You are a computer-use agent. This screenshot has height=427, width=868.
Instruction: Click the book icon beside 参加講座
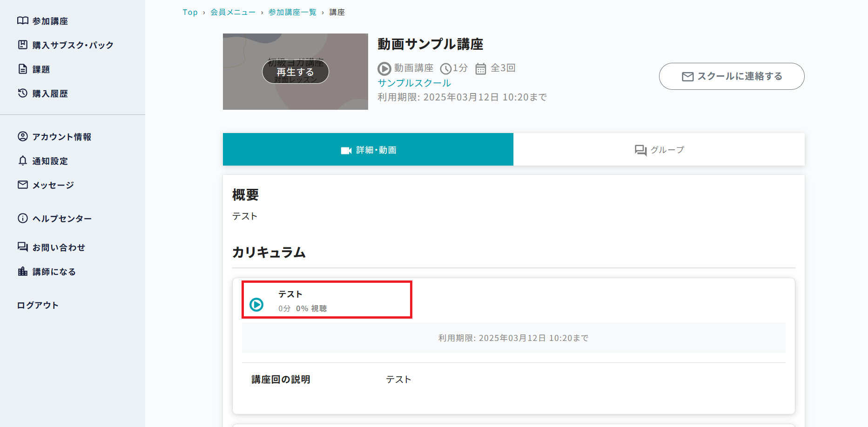point(23,20)
